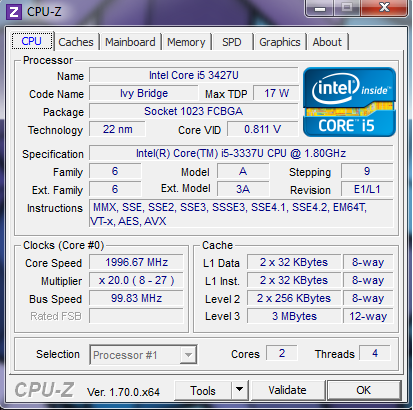Click the L1 Data 2 x 32 KBytes value
The width and height of the screenshot is (413, 410).
pyautogui.click(x=294, y=262)
